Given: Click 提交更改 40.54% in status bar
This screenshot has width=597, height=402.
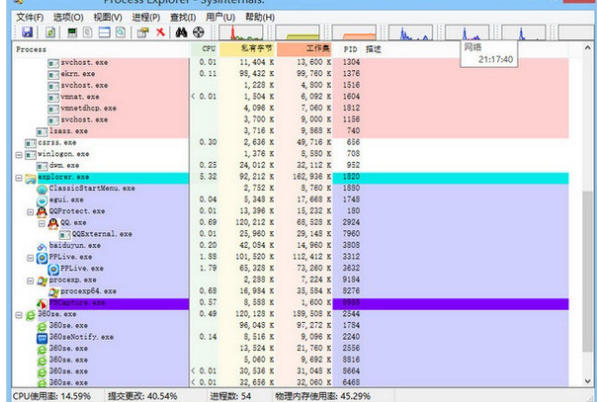Looking at the screenshot, I should 142,396.
